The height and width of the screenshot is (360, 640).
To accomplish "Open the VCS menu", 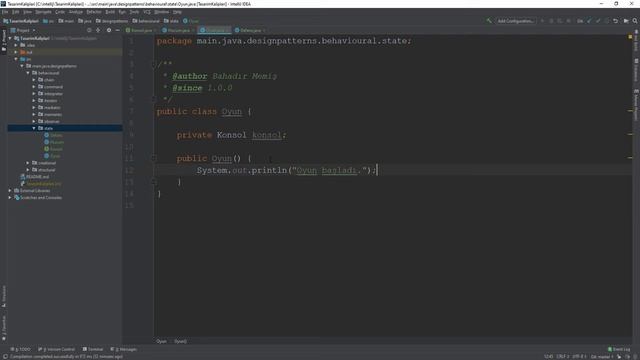I will (147, 12).
